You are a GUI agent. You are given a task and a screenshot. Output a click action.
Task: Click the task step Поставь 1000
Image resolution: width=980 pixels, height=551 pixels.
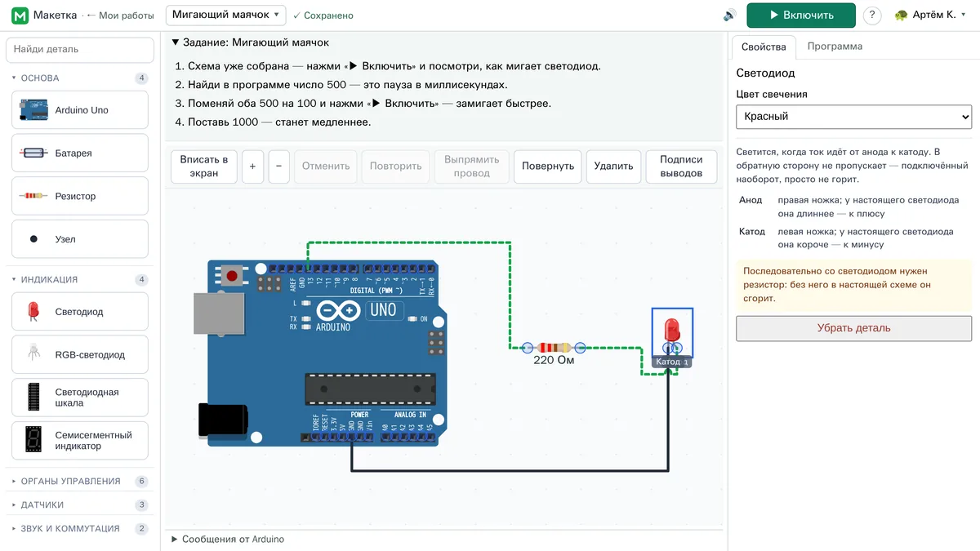[x=273, y=122]
